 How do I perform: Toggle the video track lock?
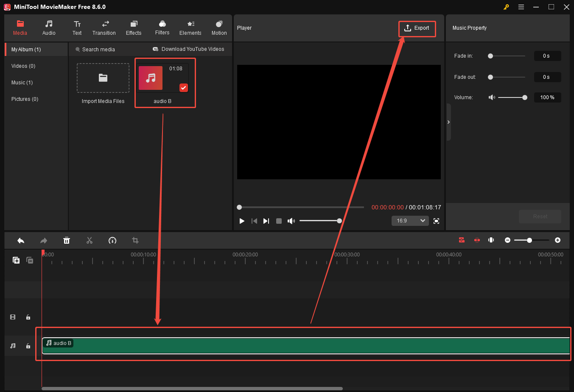point(28,317)
